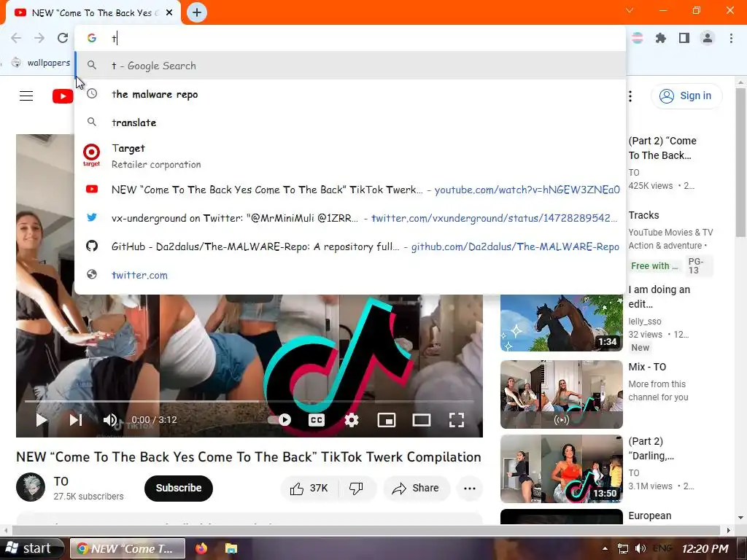Open the Windows start button

(32, 548)
